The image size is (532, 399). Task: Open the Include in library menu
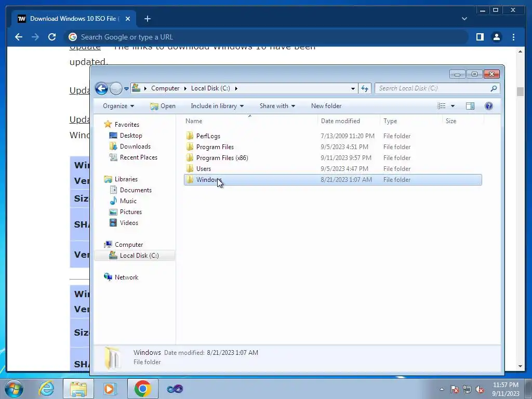(x=217, y=106)
